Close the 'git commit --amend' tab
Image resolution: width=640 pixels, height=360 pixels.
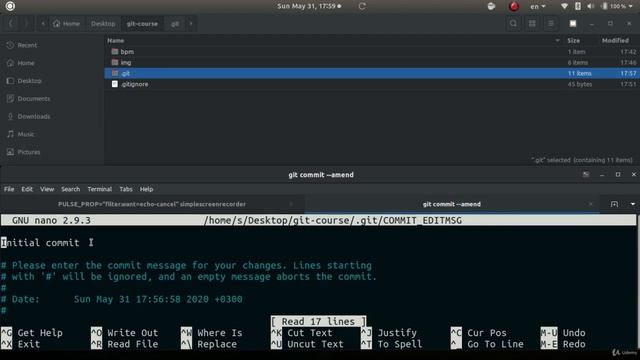[591, 204]
